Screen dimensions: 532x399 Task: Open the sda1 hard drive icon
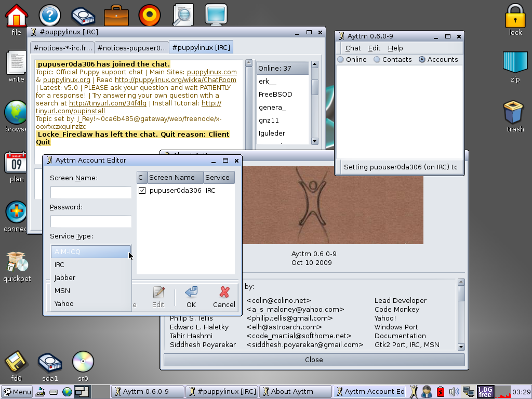49,362
